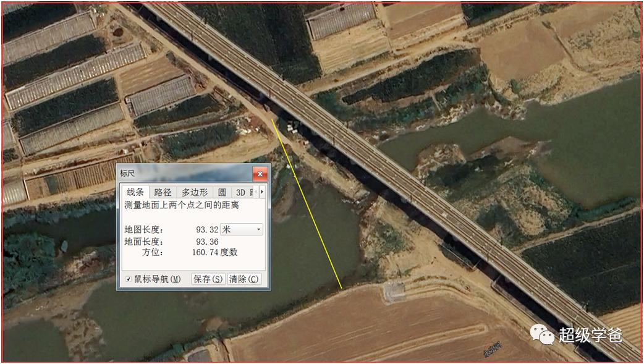644x364 pixels.
Task: Click the 超级学爸 watermark text
Action: click(x=591, y=335)
